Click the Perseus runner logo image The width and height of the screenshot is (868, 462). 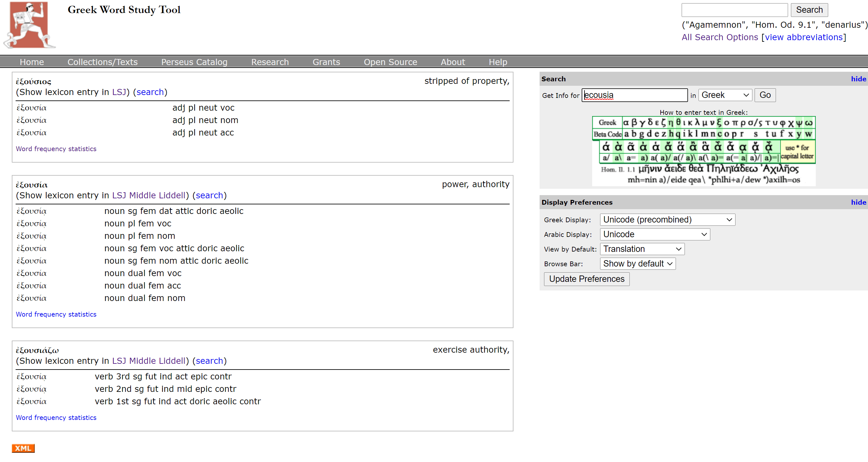[29, 25]
